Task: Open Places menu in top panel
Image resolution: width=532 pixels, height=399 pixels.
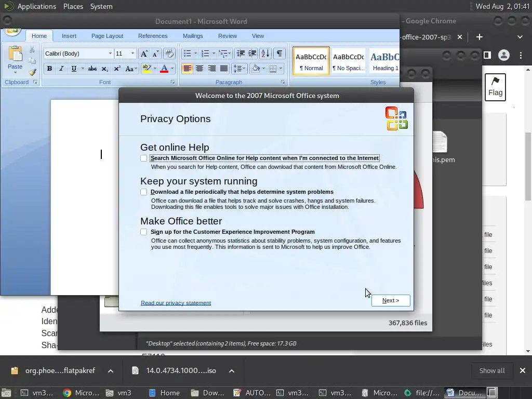Action: click(x=73, y=6)
